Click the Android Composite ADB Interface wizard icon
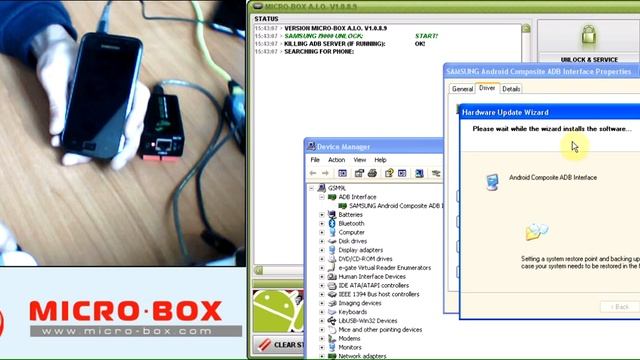 click(492, 182)
